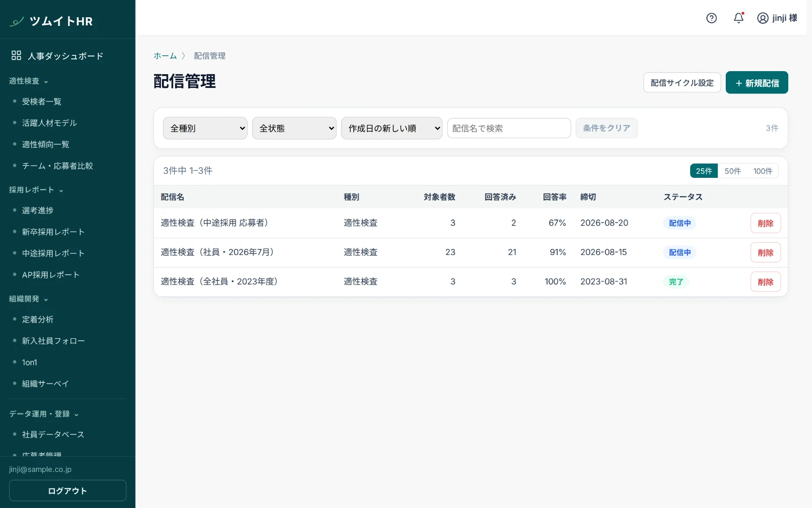Delete the 中途採用 応募者 distribution row
The height and width of the screenshot is (508, 812).
(765, 223)
